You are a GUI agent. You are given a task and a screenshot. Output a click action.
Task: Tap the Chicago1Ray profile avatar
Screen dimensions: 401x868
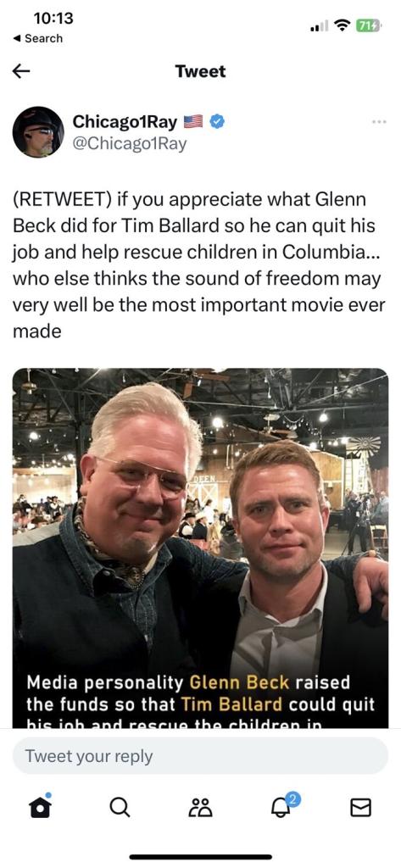[x=38, y=132]
